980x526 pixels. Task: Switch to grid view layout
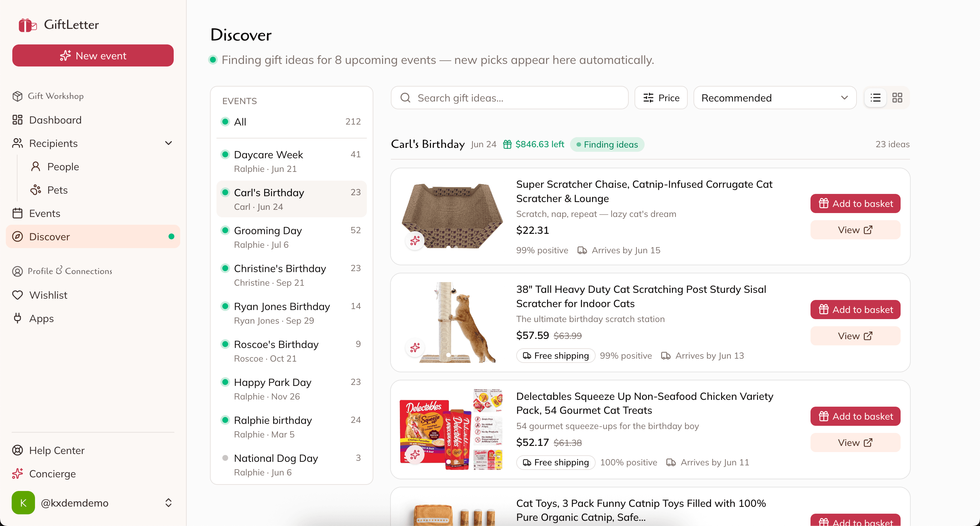897,98
